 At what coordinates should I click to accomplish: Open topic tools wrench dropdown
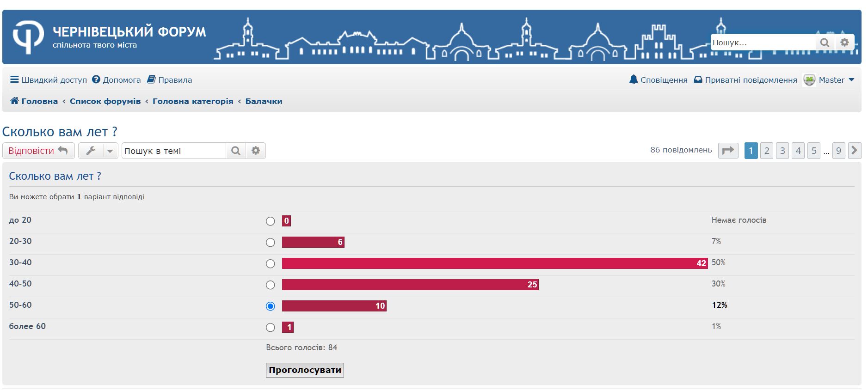pyautogui.click(x=98, y=151)
